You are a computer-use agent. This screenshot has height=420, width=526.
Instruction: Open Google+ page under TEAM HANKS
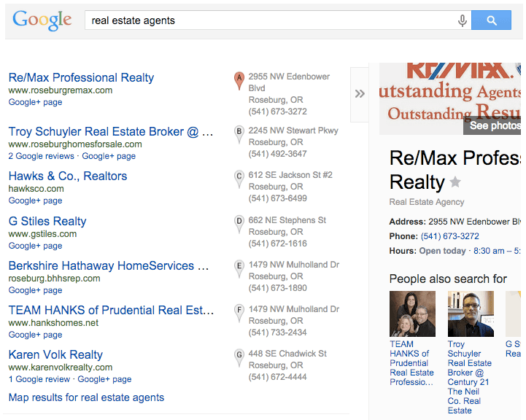[35, 335]
